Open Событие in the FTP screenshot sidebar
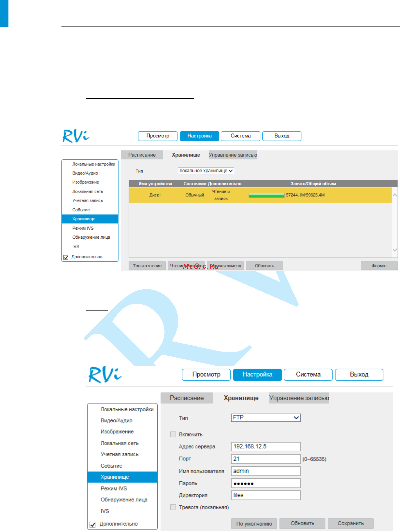The image size is (400, 532). [x=111, y=466]
